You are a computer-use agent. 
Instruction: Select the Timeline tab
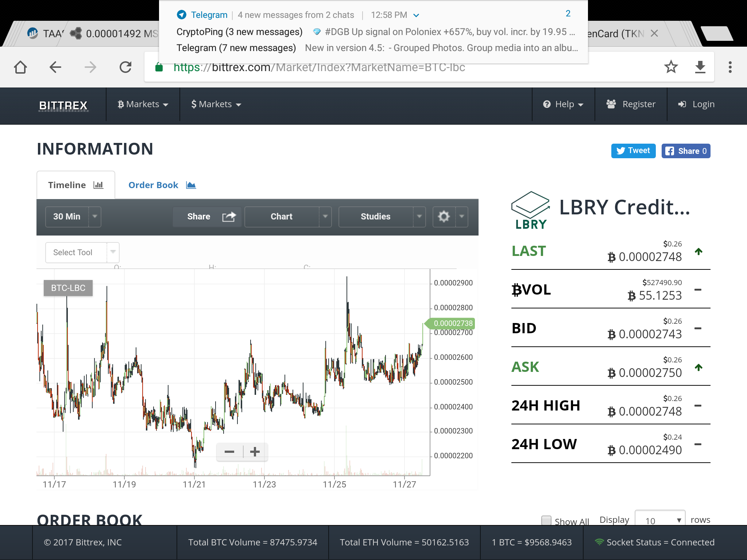click(76, 185)
